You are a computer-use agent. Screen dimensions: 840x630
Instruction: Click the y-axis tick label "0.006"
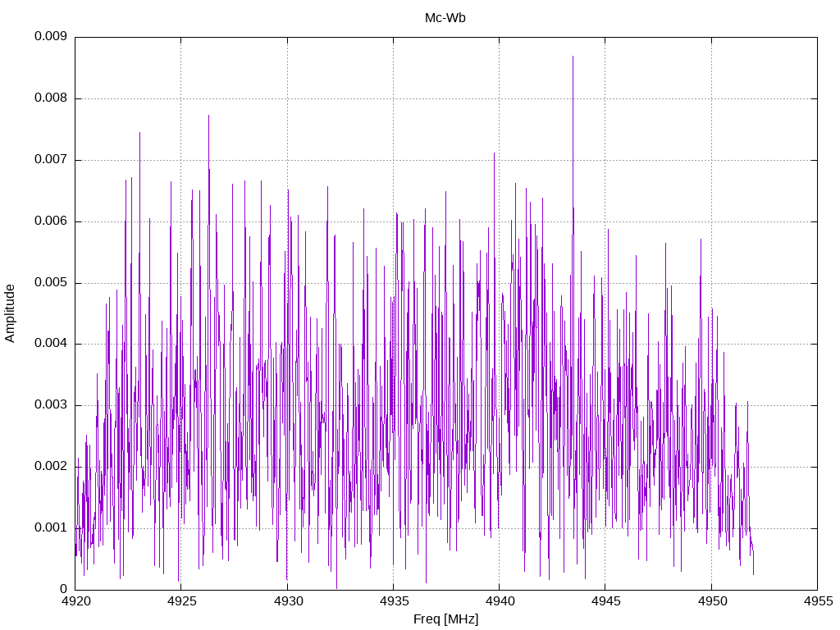click(51, 221)
